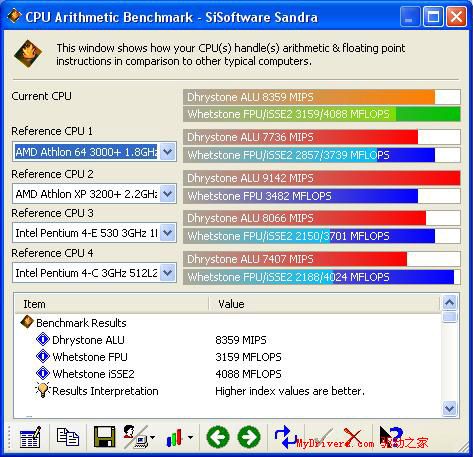
Task: Open the options table-with-pencil toolbar icon
Action: click(x=30, y=437)
